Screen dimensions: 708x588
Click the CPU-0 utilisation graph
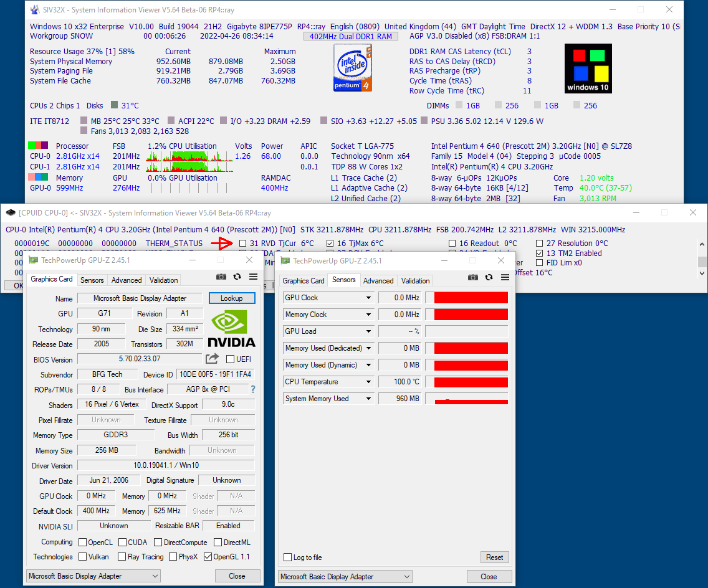pyautogui.click(x=189, y=156)
